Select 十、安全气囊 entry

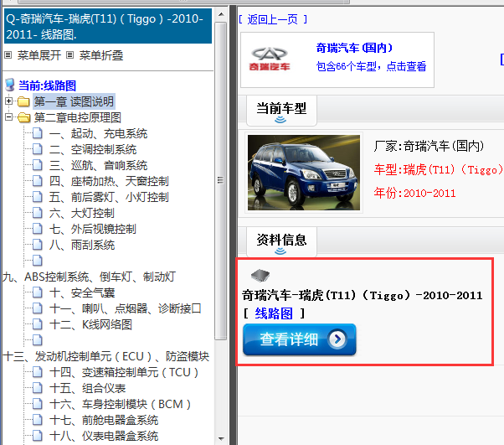point(82,292)
